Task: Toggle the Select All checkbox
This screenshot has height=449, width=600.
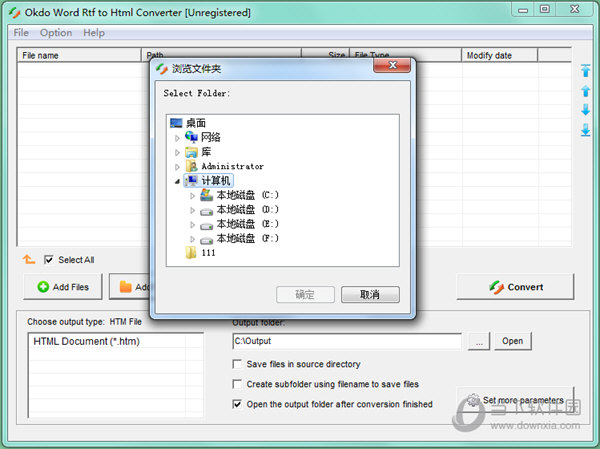Action: [49, 260]
